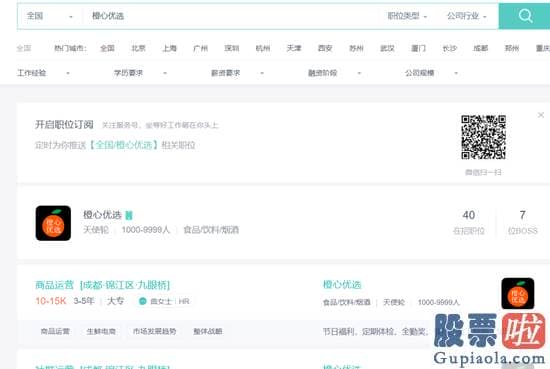Click the 40 在招职位 count
550x369 pixels.
tap(469, 222)
